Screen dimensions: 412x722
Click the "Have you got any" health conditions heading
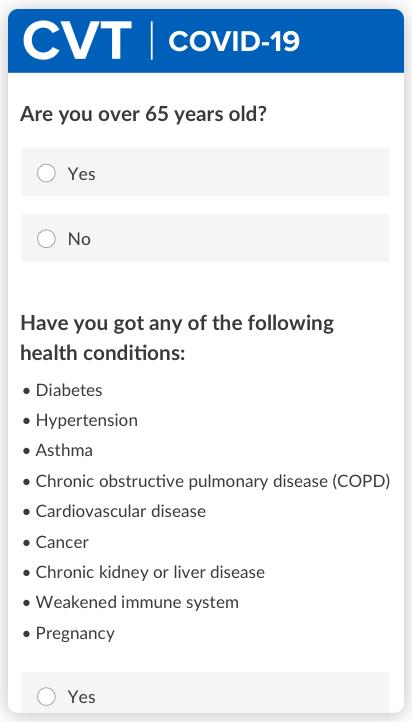coord(177,338)
